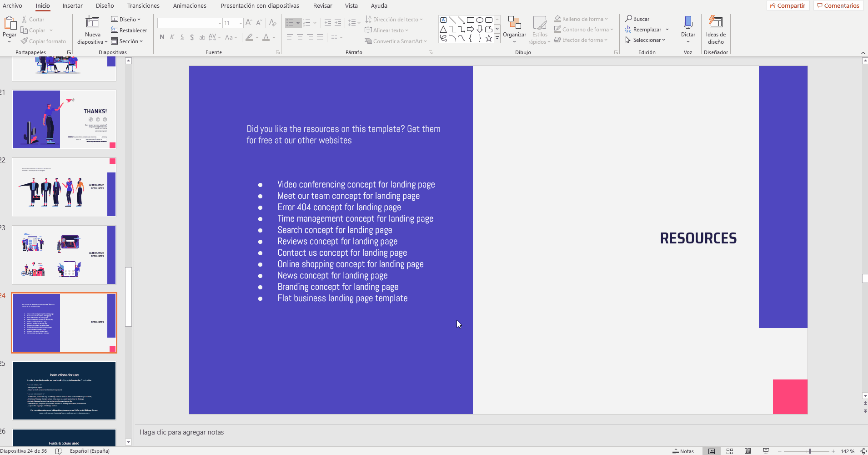Click Copiar formato brush icon
The image size is (868, 455).
[24, 41]
